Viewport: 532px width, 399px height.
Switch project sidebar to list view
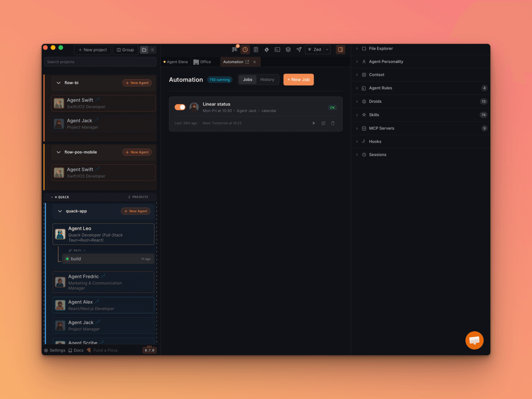tap(152, 50)
